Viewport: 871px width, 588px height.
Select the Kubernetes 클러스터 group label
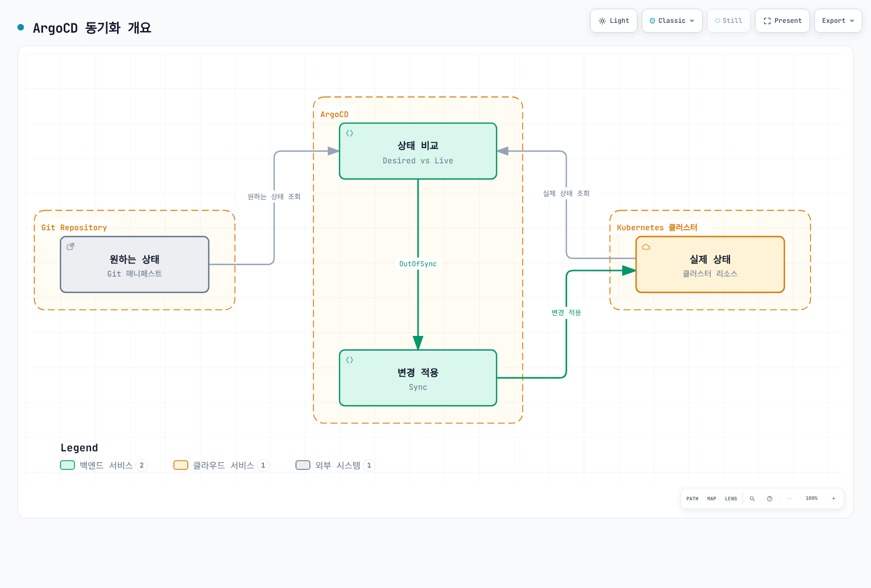pyautogui.click(x=657, y=228)
